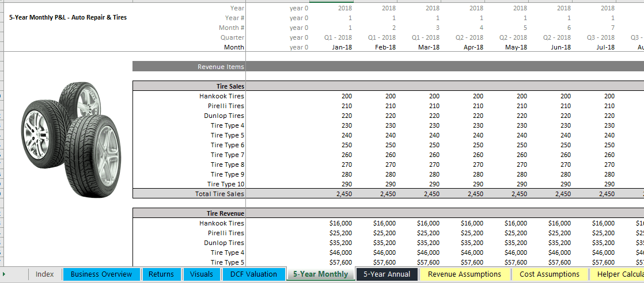Viewport: 644px width, 283px height.
Task: Switch to the Business Overview tab
Action: pyautogui.click(x=101, y=274)
